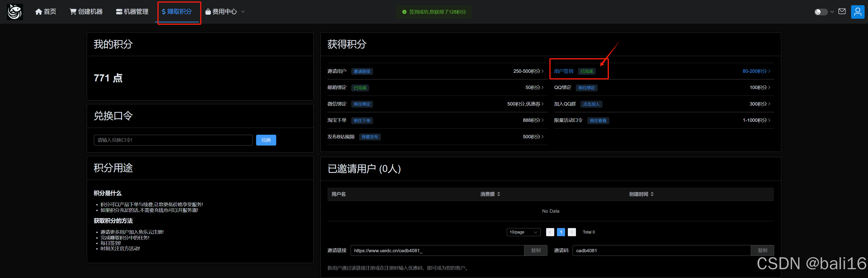Click the 兑换 redeem button
This screenshot has width=868, height=278.
[x=266, y=140]
